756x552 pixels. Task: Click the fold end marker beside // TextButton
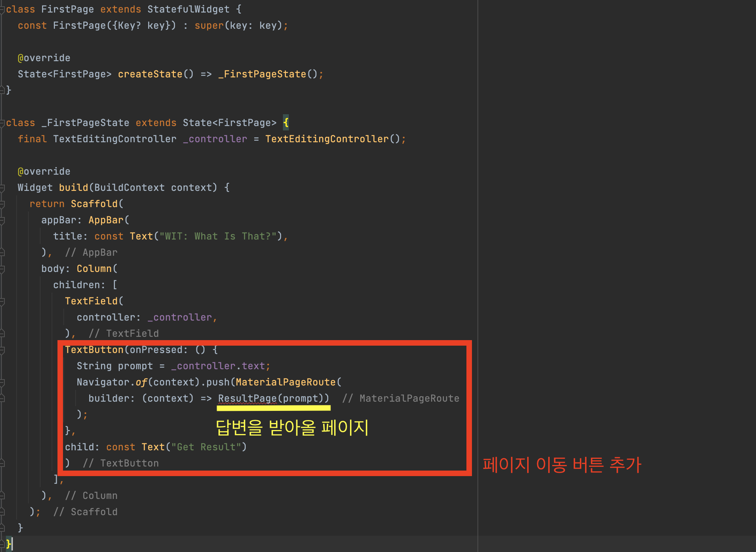(x=2, y=463)
